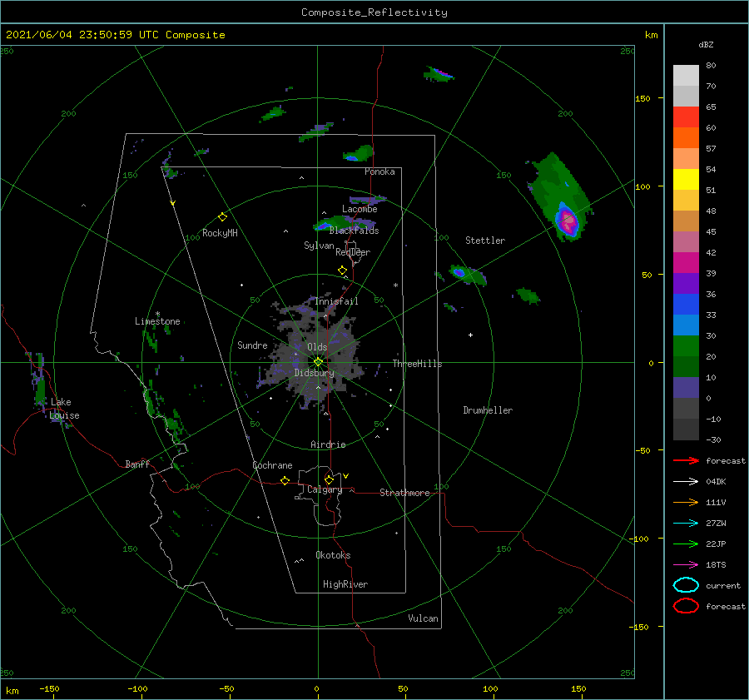
Task: Select the Limestone label
Action: [x=157, y=321]
